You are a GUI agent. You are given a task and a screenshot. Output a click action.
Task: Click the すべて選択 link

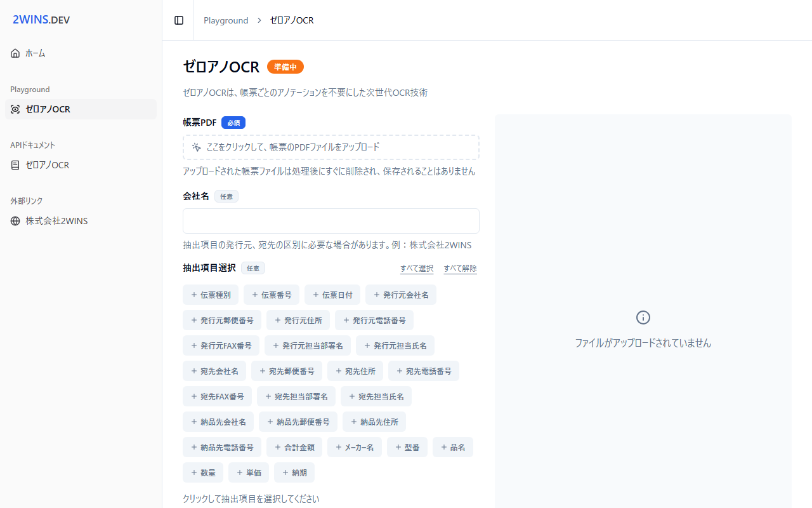pyautogui.click(x=417, y=268)
